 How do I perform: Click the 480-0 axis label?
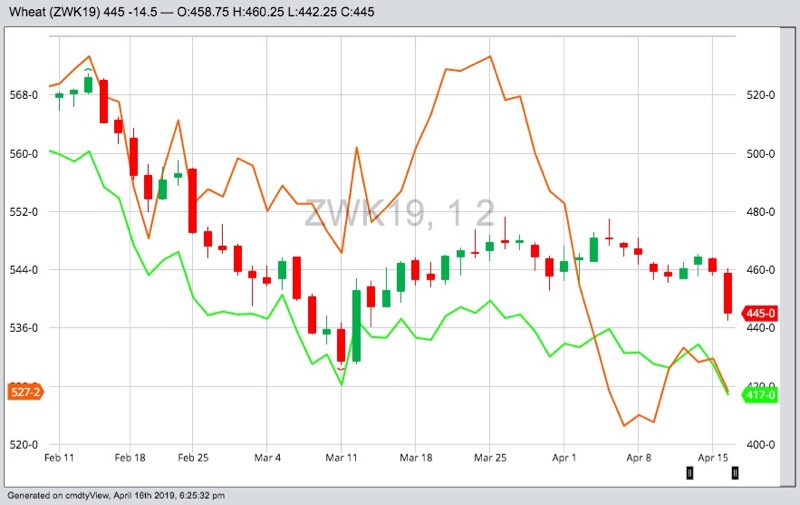[760, 212]
